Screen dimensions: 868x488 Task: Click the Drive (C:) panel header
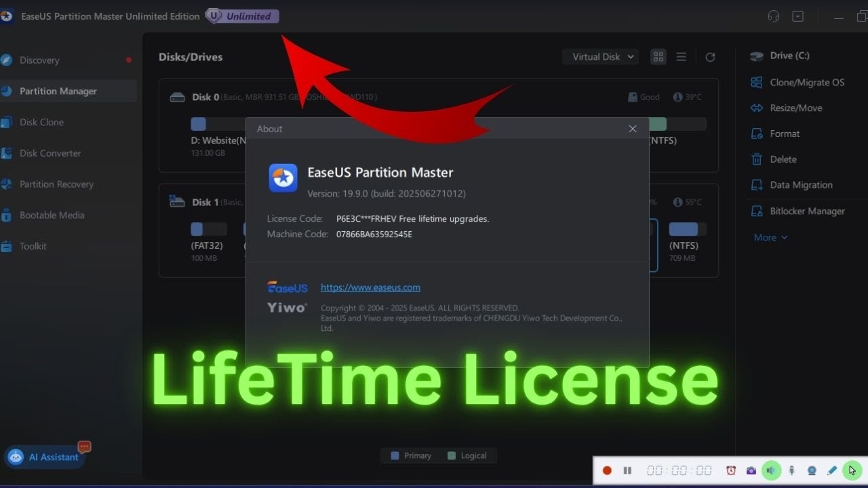pyautogui.click(x=781, y=56)
